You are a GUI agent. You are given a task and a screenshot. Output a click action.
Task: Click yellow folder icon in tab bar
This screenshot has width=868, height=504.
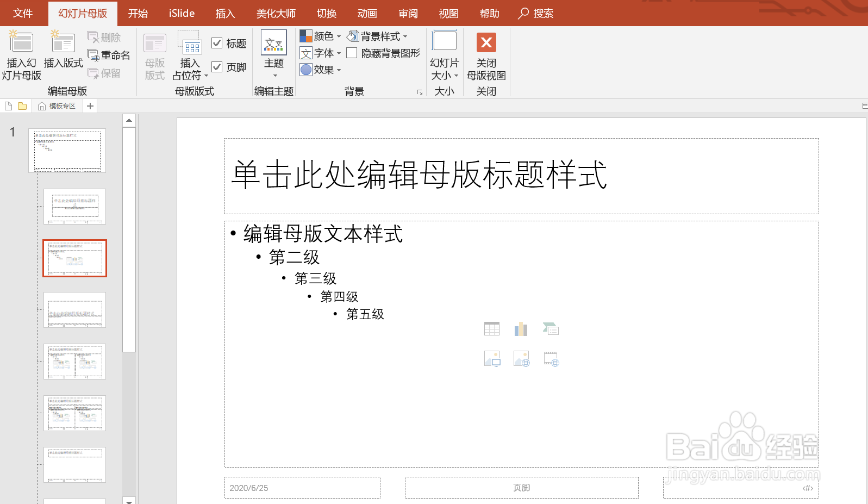pos(22,106)
